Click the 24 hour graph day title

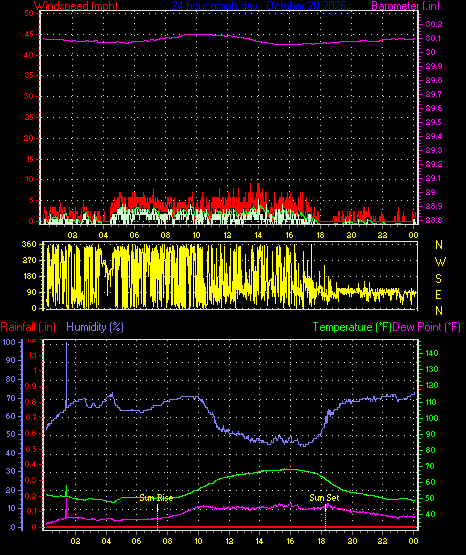pyautogui.click(x=259, y=6)
